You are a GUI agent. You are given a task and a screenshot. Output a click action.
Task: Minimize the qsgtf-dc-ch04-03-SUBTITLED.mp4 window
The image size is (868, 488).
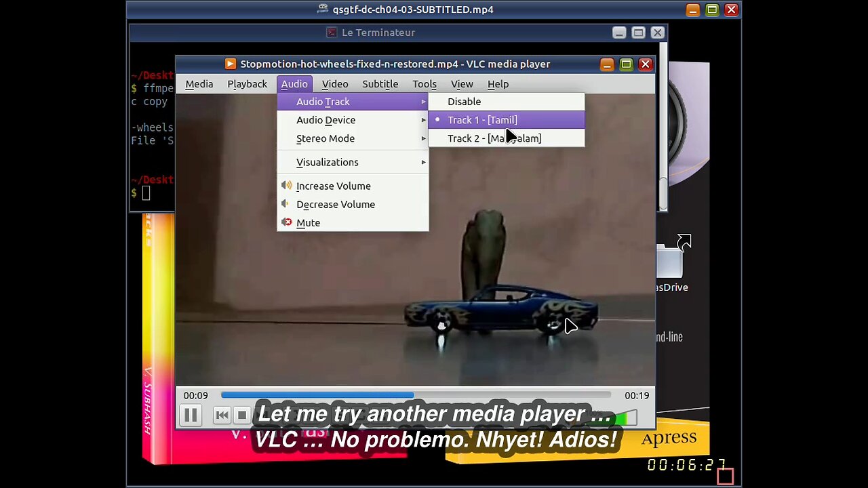pos(693,9)
